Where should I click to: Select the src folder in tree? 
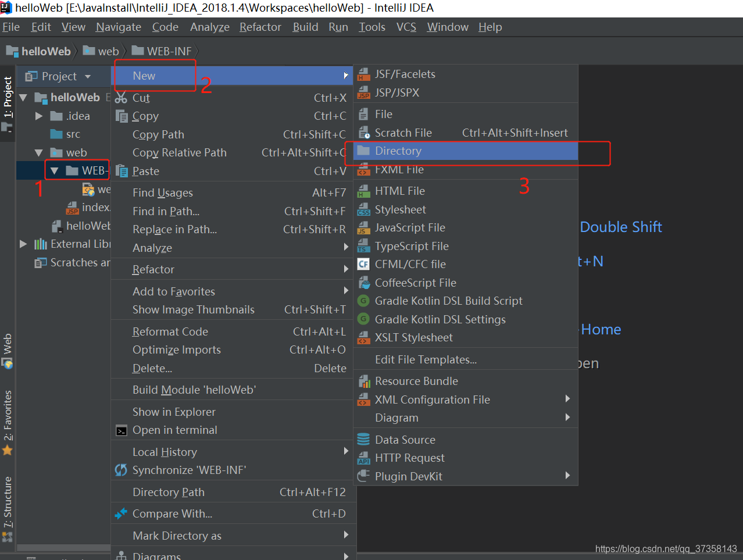(x=65, y=134)
